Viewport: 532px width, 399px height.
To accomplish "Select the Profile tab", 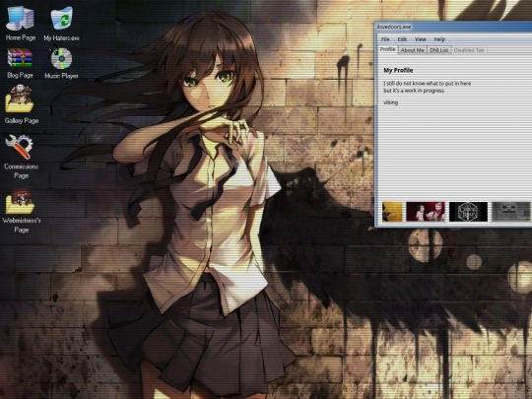I will pyautogui.click(x=388, y=49).
